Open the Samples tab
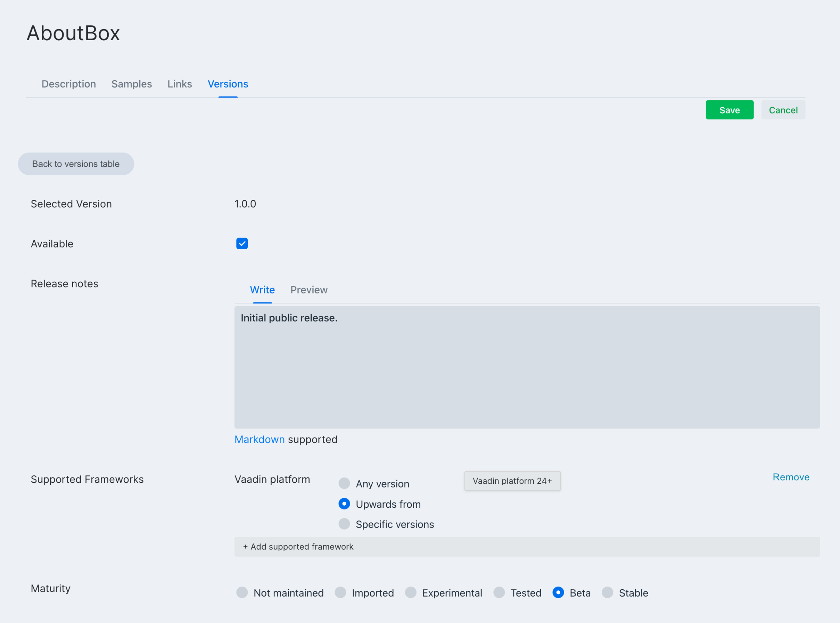 point(131,84)
